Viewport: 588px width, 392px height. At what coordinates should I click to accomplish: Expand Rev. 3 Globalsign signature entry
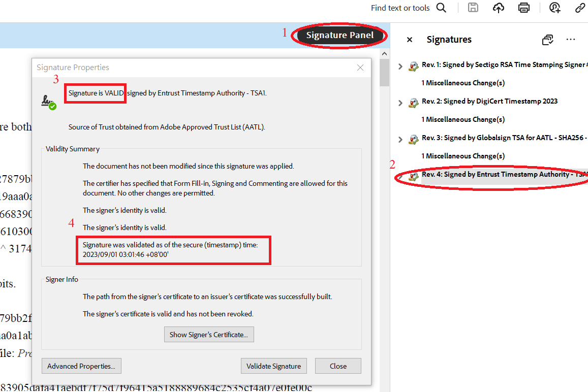click(x=400, y=140)
